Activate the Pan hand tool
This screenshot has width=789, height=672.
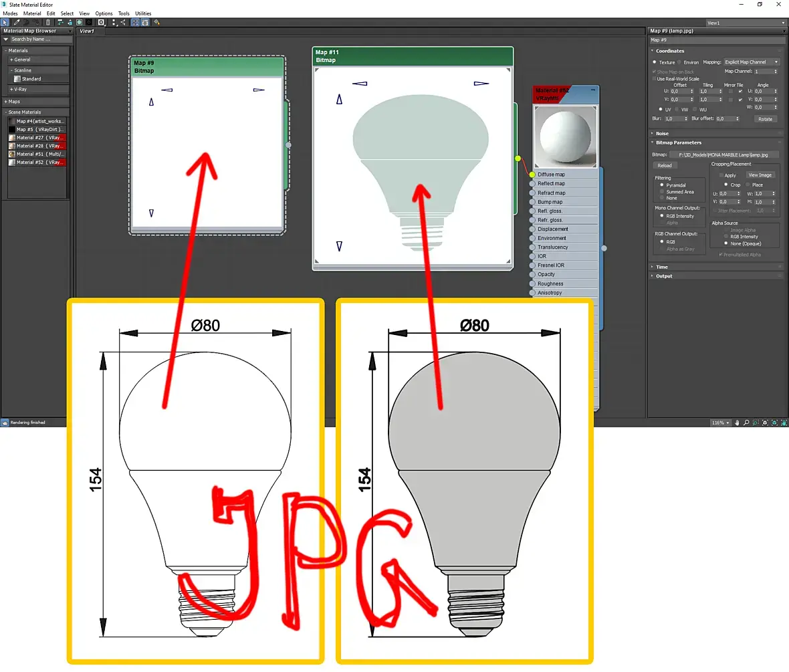pyautogui.click(x=737, y=423)
